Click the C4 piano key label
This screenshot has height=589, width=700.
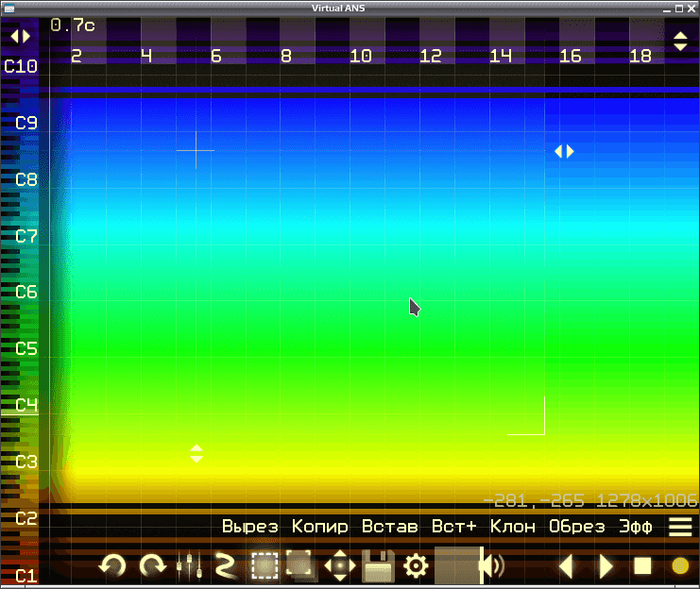coord(26,405)
